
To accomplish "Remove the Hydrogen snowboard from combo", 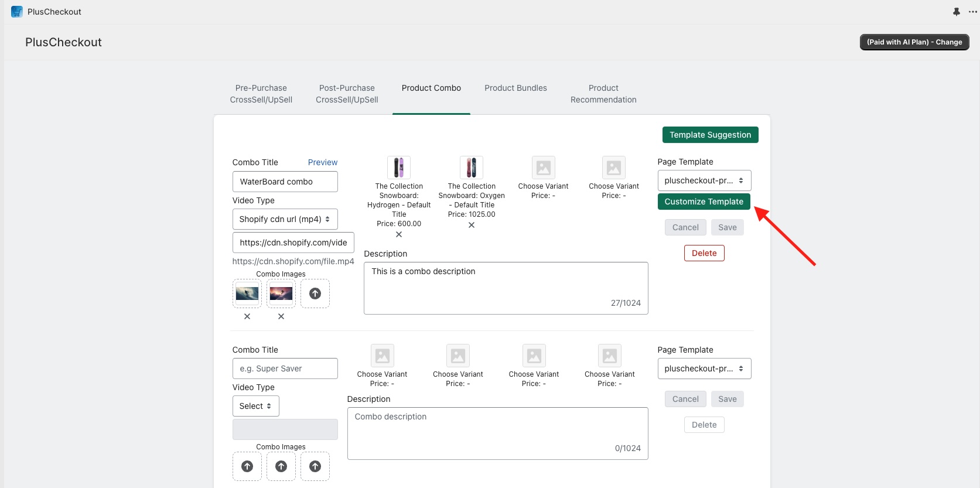I will point(399,234).
